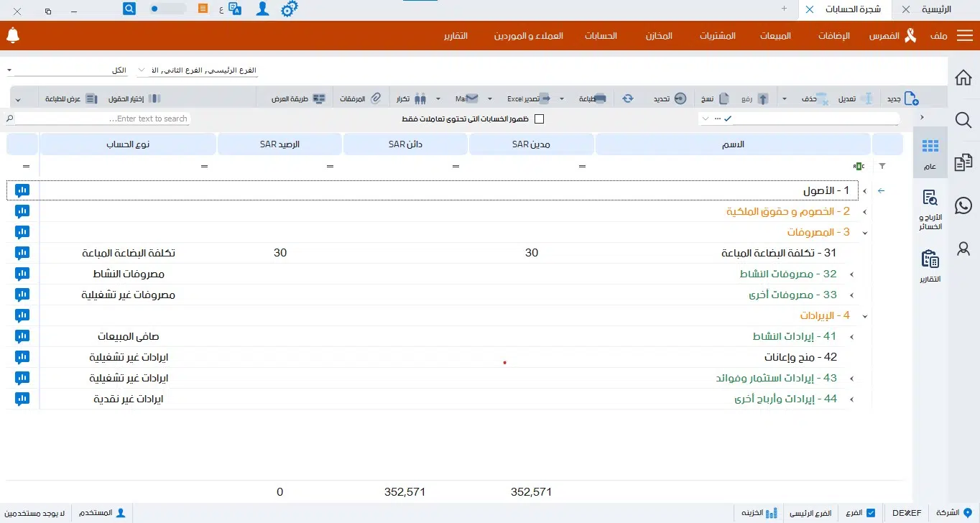Go to the home icon in sidebar

[x=963, y=78]
